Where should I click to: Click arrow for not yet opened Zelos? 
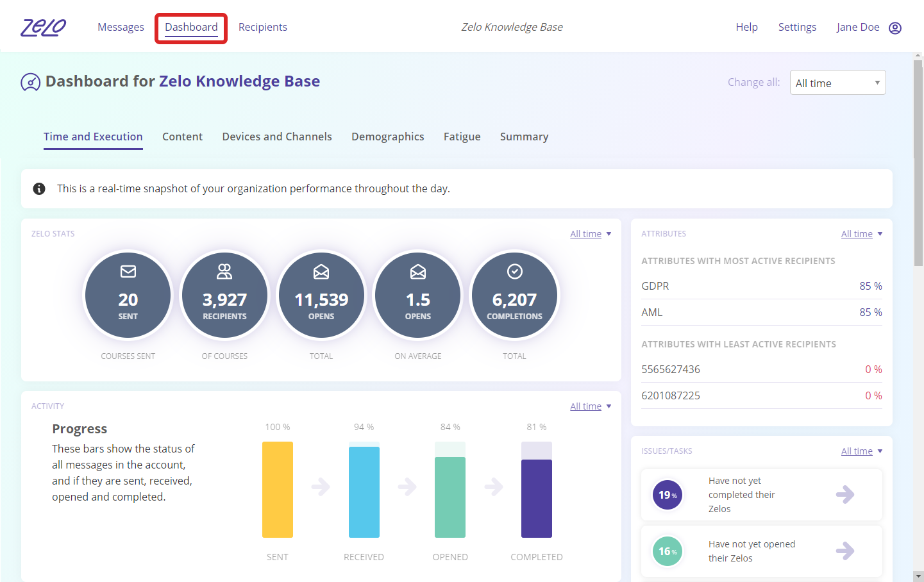(x=845, y=551)
